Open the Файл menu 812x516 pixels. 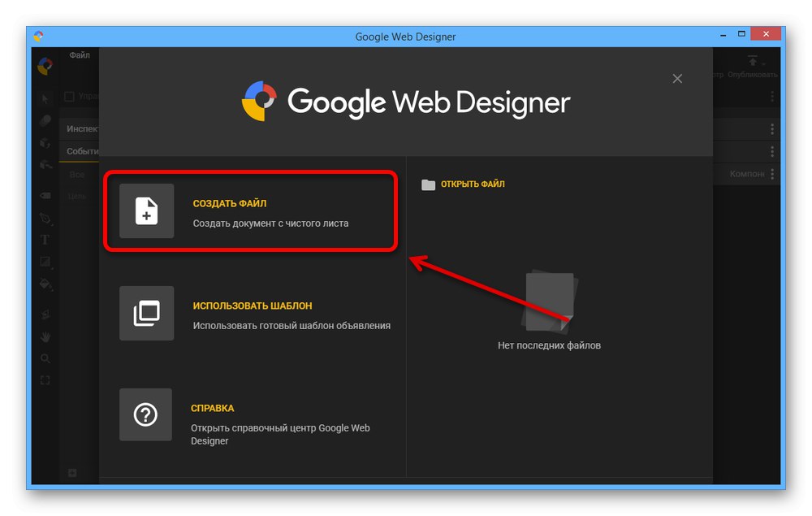point(80,55)
